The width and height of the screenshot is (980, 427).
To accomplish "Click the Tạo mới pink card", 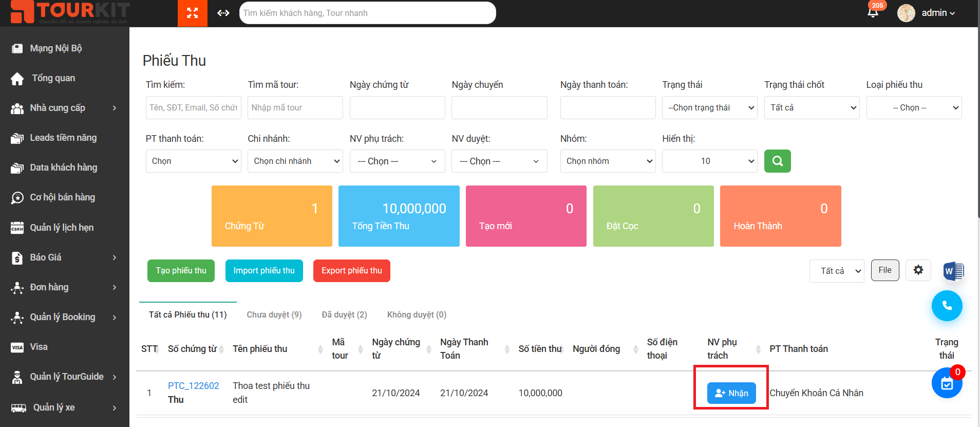I will pos(526,216).
